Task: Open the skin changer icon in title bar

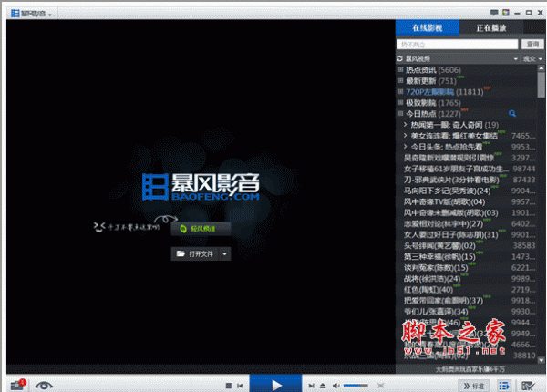Action: [x=506, y=13]
